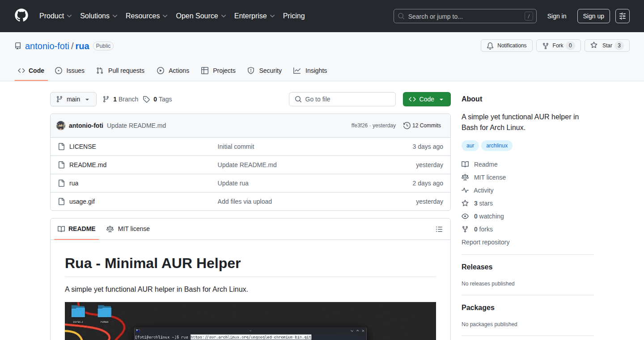Click the Sign up button
Image resolution: width=644 pixels, height=340 pixels.
click(x=593, y=16)
